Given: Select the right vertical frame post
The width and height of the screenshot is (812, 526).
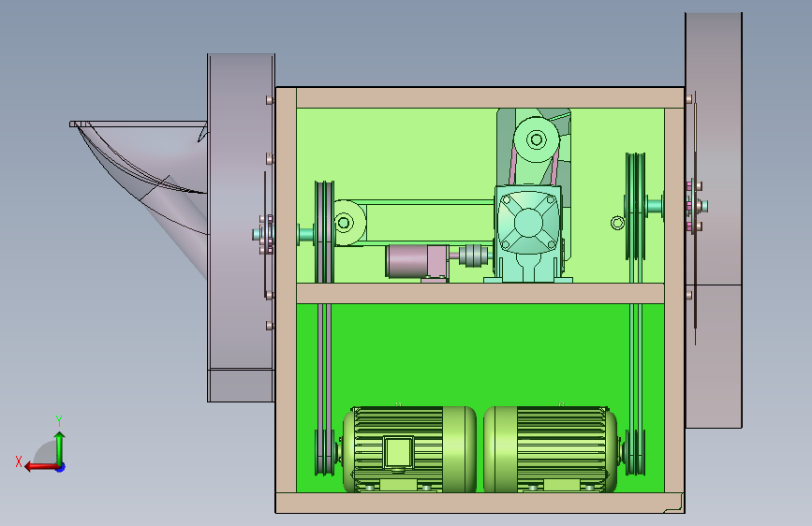Looking at the screenshot, I should click(674, 300).
